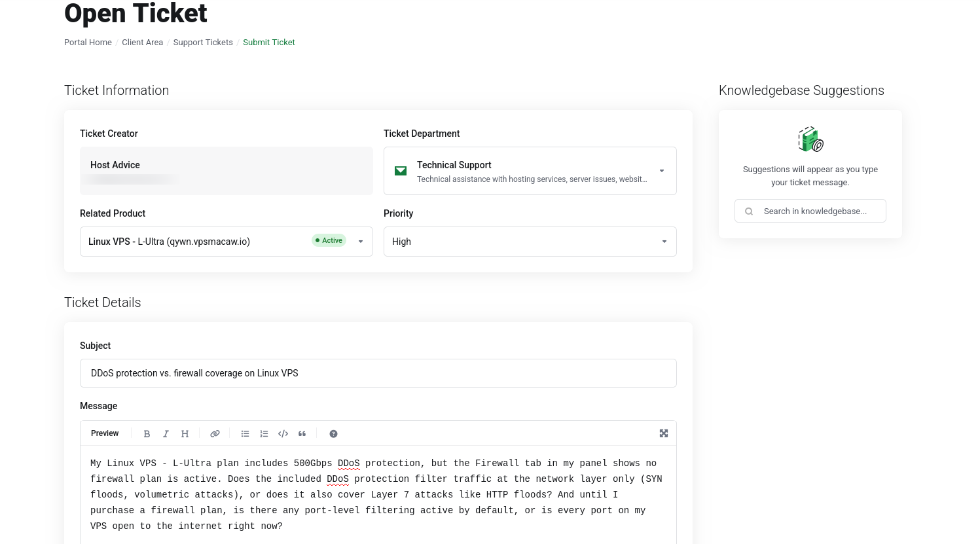Click the Ticket Creator label
The height and width of the screenshot is (544, 980).
[x=109, y=134]
